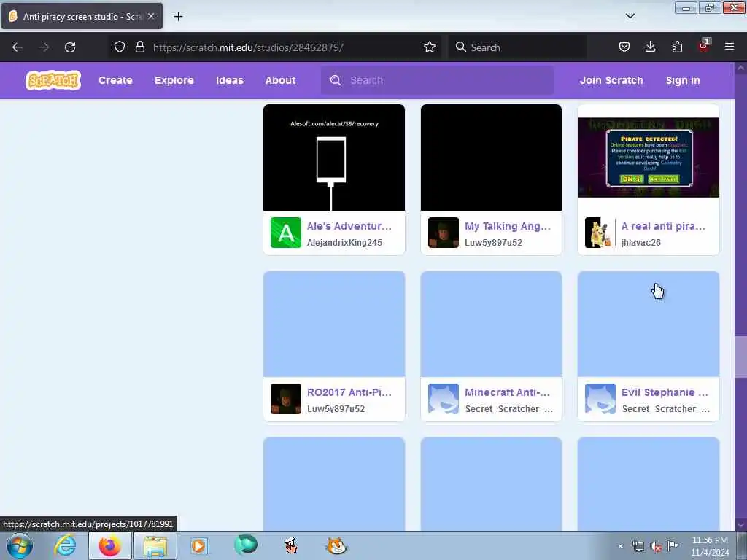
Task: Click the Firefox Search box
Action: [x=517, y=47]
